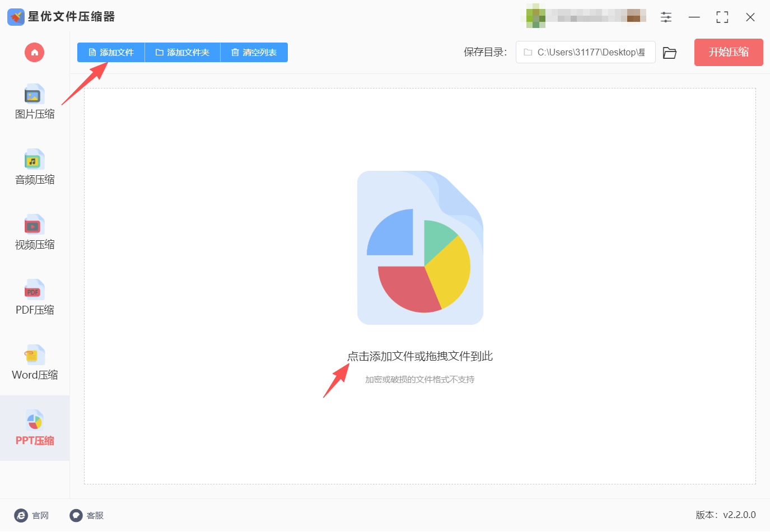
Task: Open the settings sliders icon in title bar
Action: pos(666,17)
